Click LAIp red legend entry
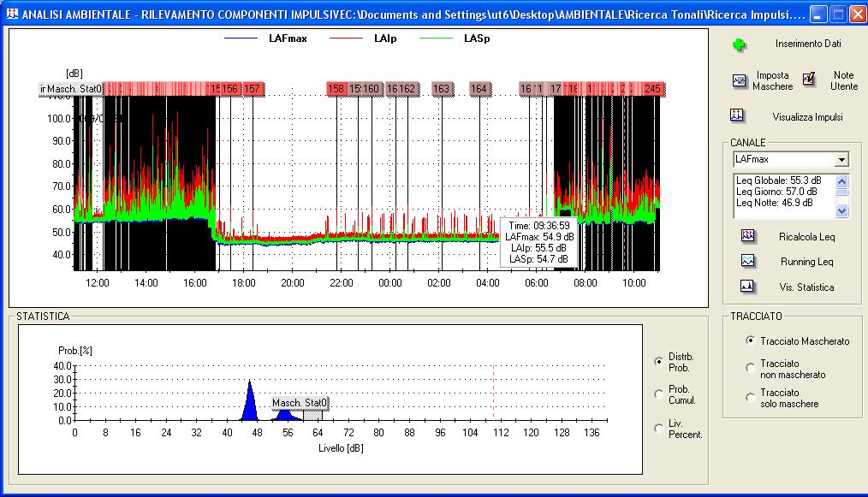Image resolution: width=868 pixels, height=497 pixels. 363,38
